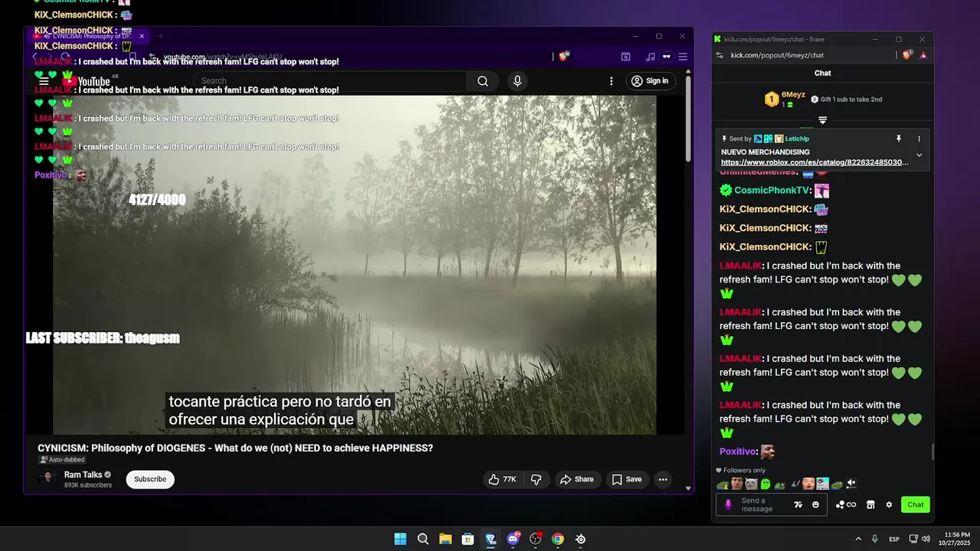Viewport: 980px width, 551px height.
Task: Open a new tab in YouTube window
Action: pos(160,36)
